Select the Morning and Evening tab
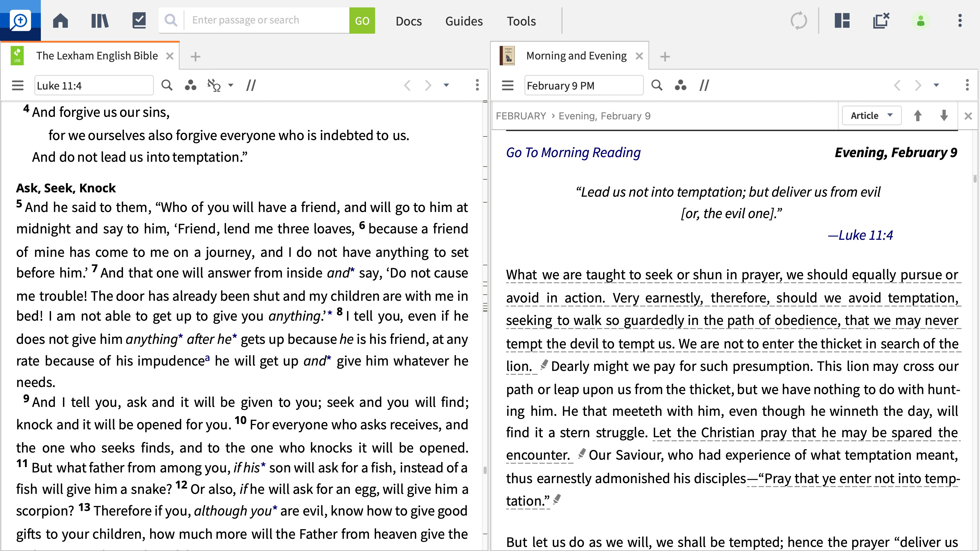The image size is (980, 551). pos(576,56)
